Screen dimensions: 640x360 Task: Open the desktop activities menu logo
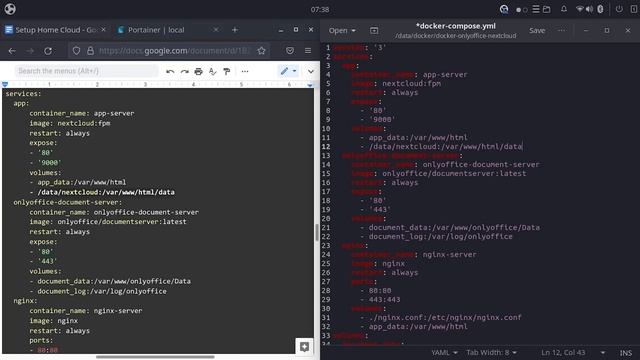pyautogui.click(x=10, y=9)
